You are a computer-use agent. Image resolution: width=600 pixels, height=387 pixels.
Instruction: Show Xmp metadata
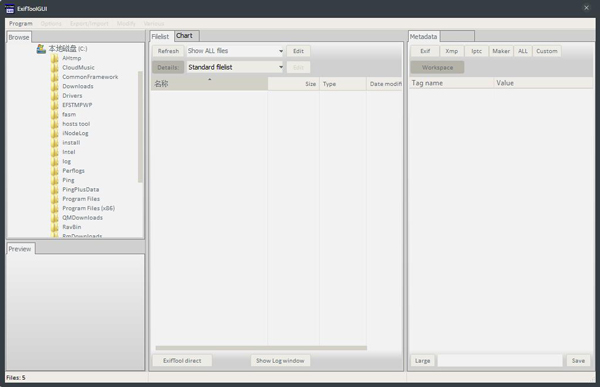click(452, 51)
